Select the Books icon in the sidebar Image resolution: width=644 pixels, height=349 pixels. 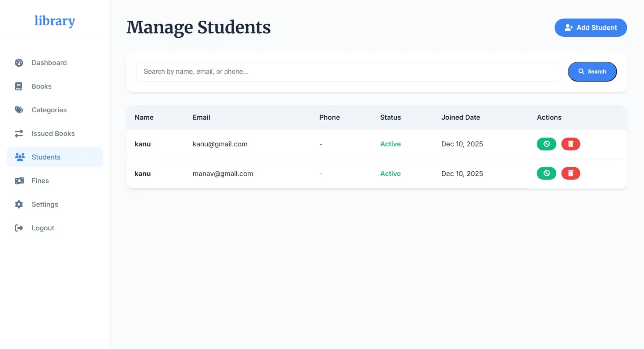click(x=19, y=86)
